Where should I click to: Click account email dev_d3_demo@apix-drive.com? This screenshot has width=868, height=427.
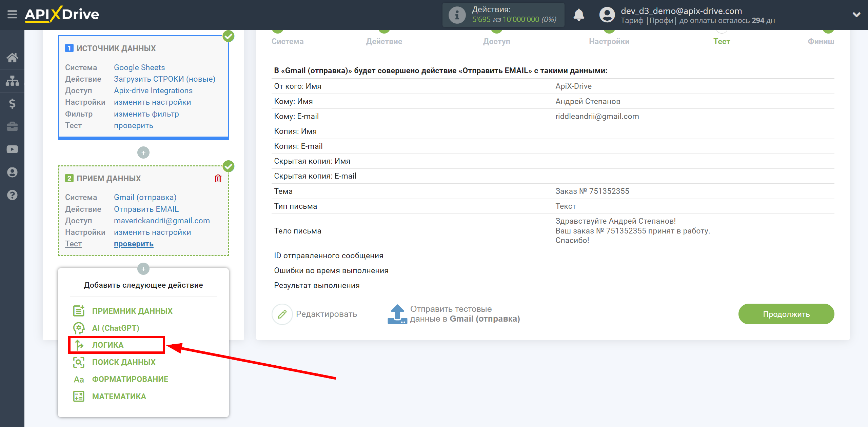(681, 11)
